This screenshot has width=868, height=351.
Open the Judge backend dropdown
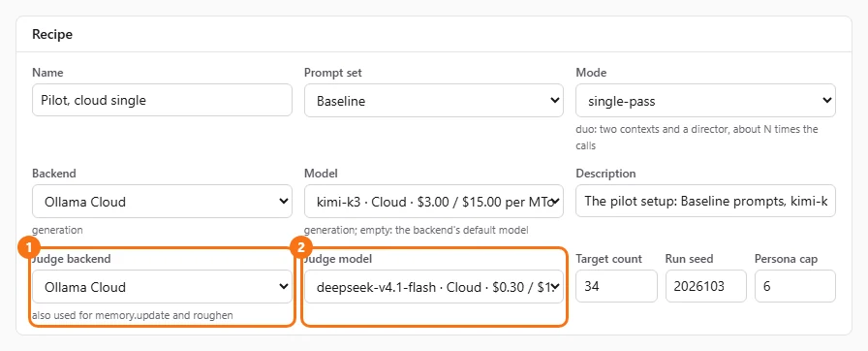tap(162, 287)
